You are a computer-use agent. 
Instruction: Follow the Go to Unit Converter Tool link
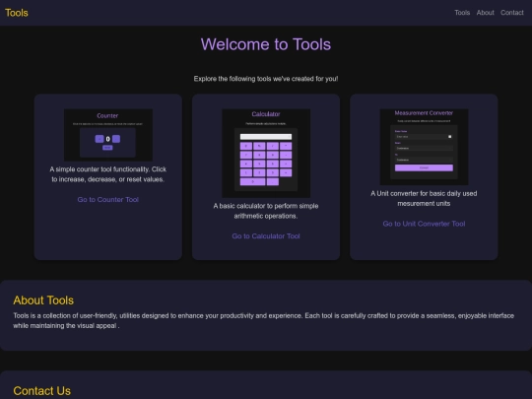click(424, 224)
